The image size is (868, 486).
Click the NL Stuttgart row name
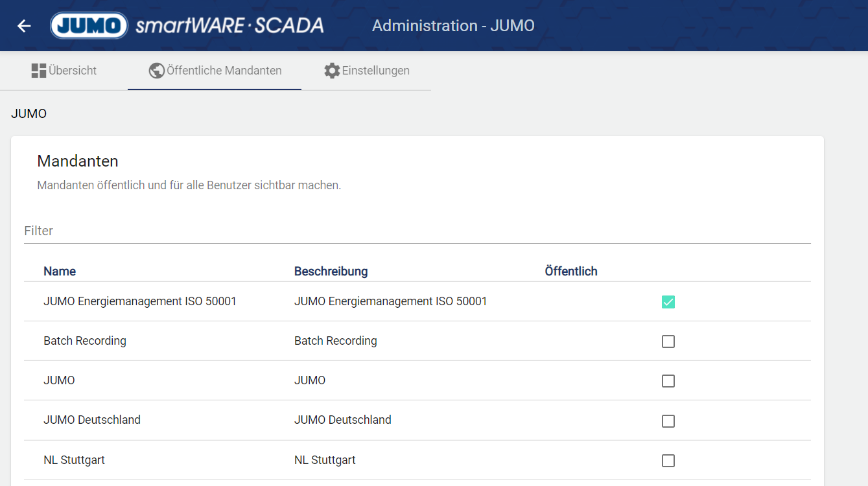click(74, 460)
